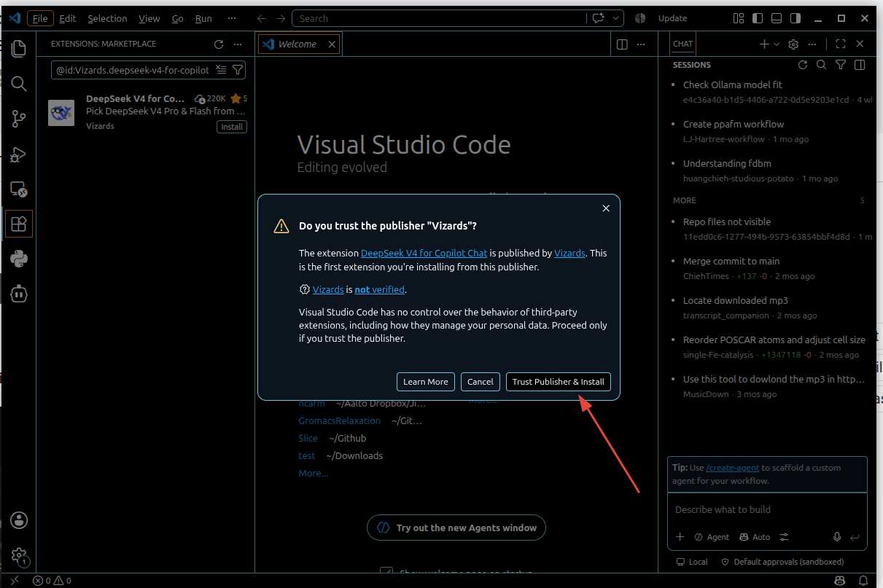
Task: Refresh the chat sessions list
Action: click(x=803, y=65)
